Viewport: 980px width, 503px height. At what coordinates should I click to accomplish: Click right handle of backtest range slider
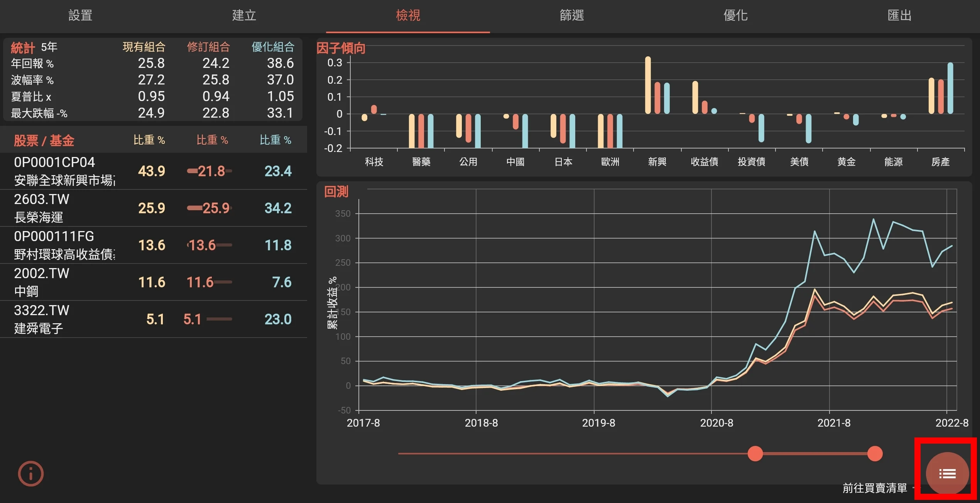pos(875,454)
